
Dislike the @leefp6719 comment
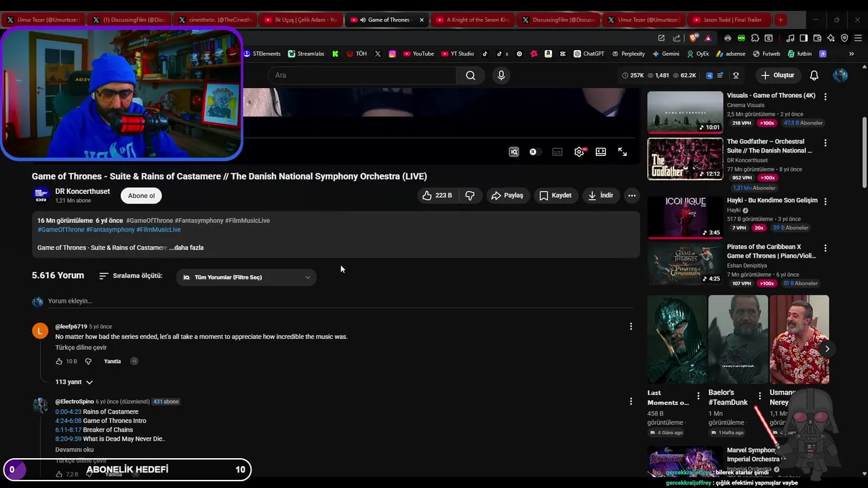pos(87,361)
